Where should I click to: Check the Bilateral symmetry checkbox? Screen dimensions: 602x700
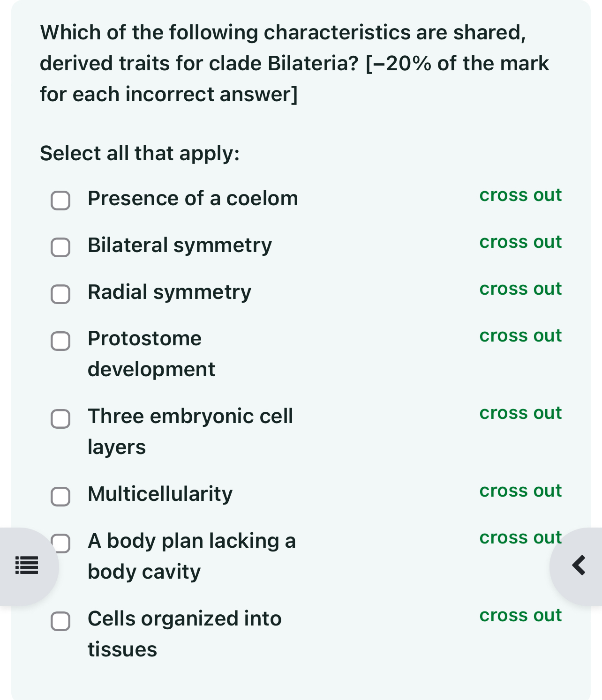click(60, 247)
